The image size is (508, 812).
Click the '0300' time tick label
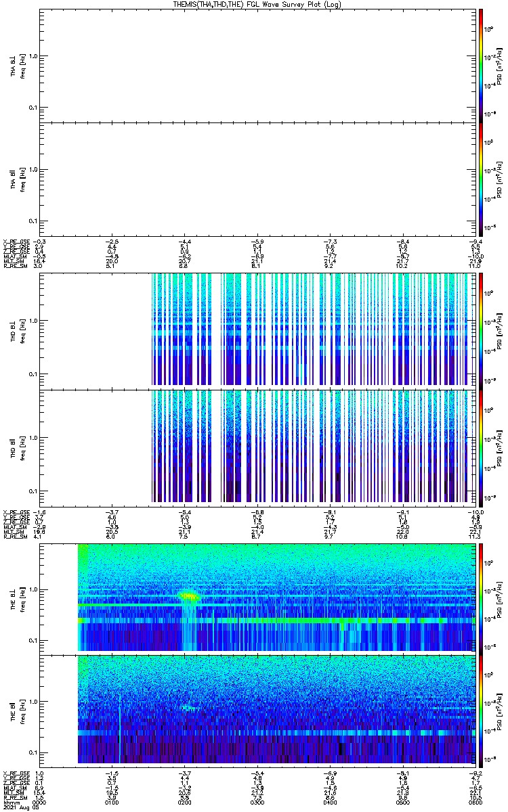pyautogui.click(x=257, y=801)
